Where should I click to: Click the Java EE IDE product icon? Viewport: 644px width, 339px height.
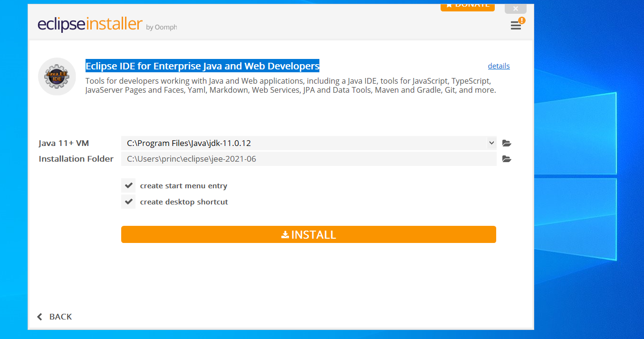57,77
